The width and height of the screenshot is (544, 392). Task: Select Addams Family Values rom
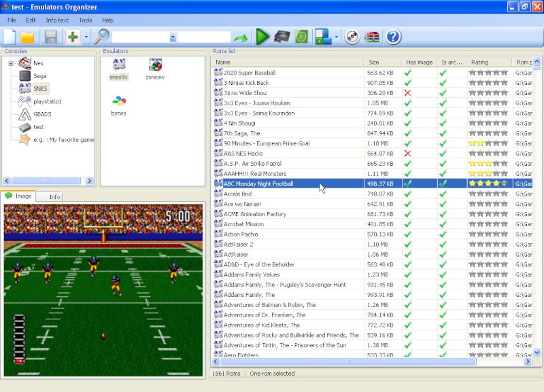252,274
